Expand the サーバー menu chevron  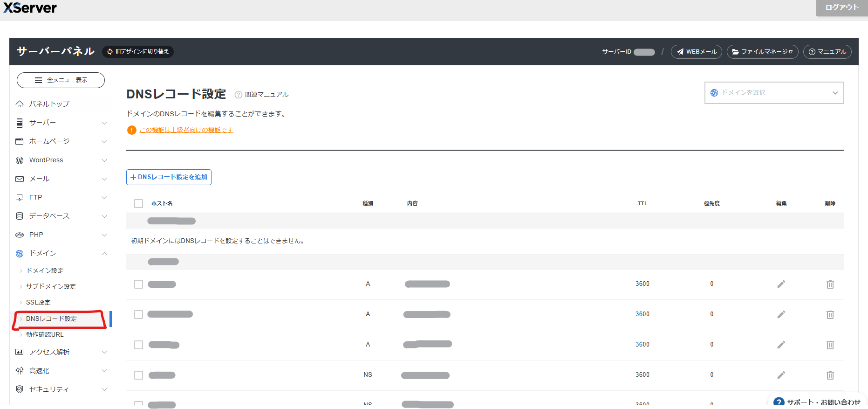pos(104,123)
